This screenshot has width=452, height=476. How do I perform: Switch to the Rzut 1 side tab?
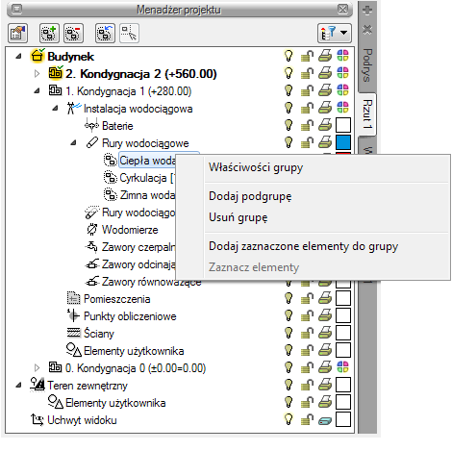point(367,114)
